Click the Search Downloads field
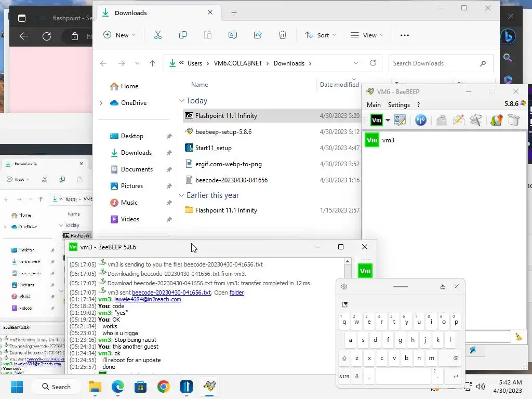Viewport: 532px width, 399px height. [441, 63]
